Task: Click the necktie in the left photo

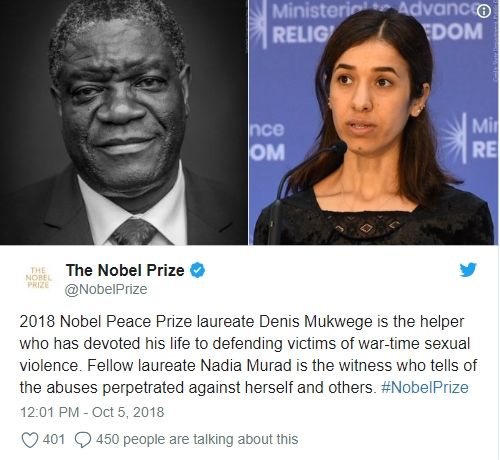Action: coord(133,231)
